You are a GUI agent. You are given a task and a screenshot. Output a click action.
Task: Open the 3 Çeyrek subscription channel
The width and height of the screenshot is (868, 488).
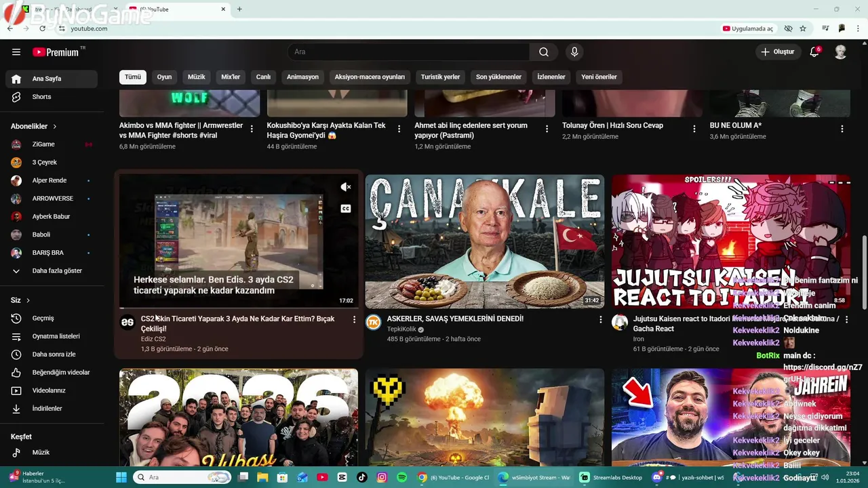click(52, 163)
